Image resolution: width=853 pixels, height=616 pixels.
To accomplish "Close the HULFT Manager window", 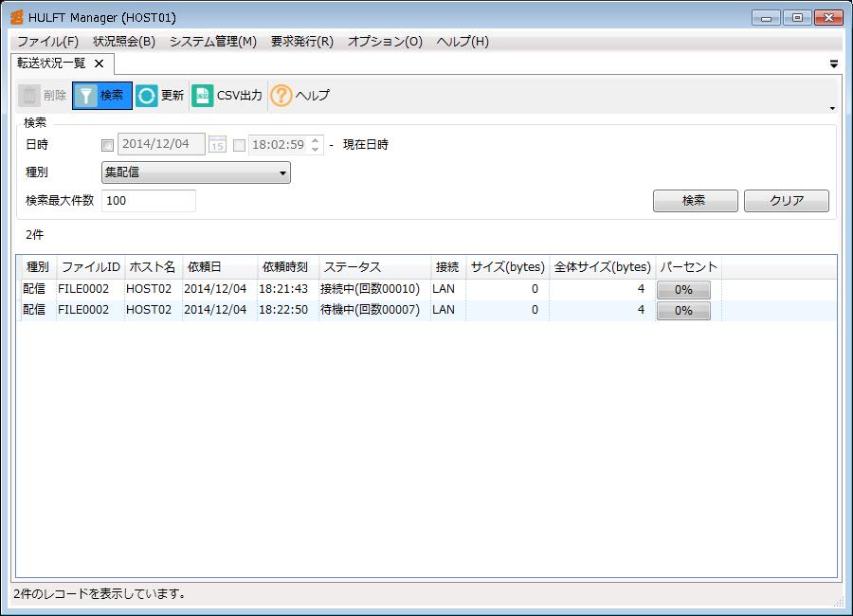I will (828, 18).
